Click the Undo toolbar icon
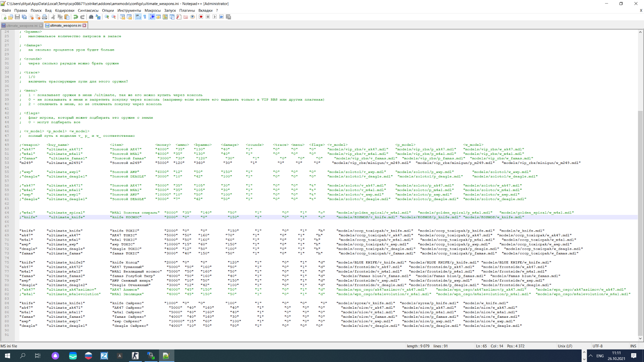Image resolution: width=644 pixels, height=362 pixels. tap(75, 17)
